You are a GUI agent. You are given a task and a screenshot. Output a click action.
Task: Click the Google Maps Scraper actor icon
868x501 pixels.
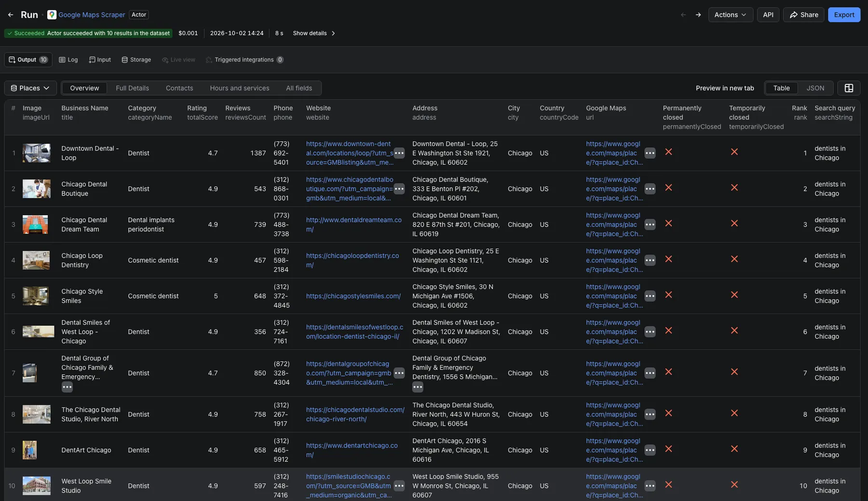(52, 15)
